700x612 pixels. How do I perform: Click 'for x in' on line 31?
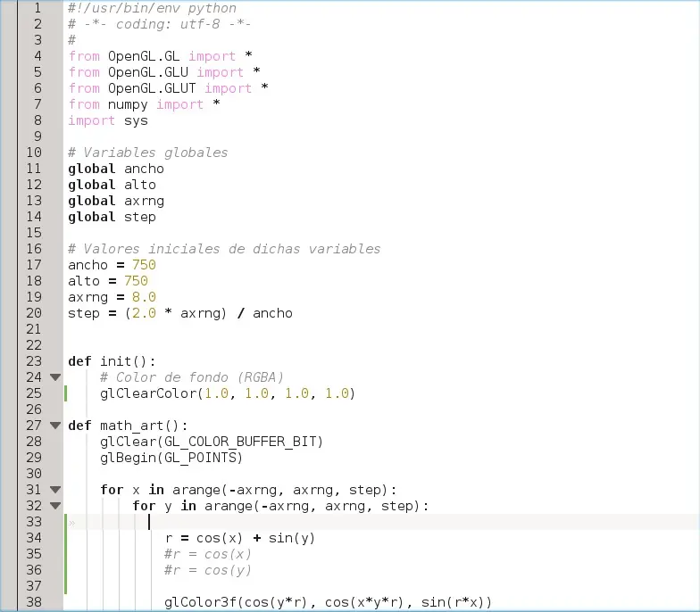tap(132, 490)
